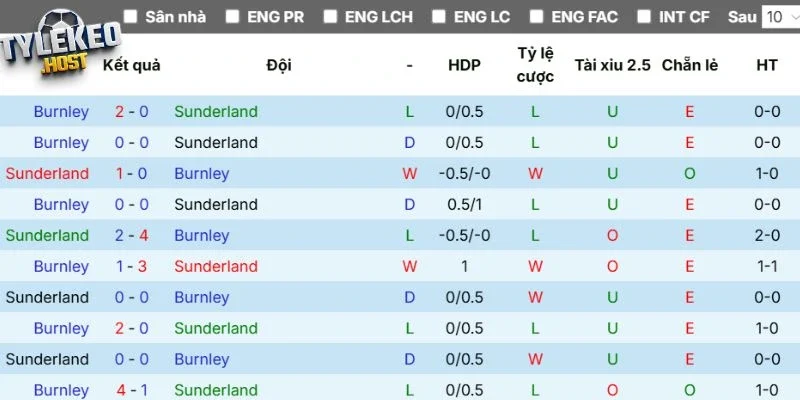Click the Tài xỉu 2.5 column header
The image size is (800, 400).
(x=612, y=65)
